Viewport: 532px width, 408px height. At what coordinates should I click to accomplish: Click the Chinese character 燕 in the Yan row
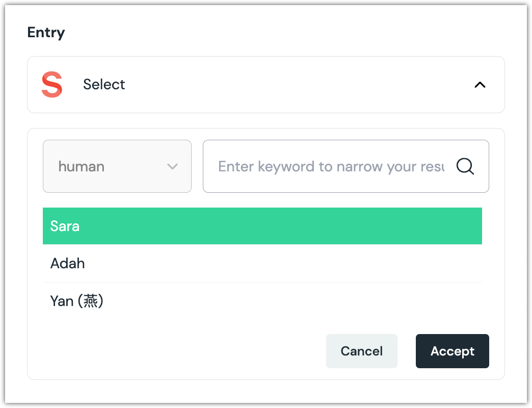[x=91, y=301]
